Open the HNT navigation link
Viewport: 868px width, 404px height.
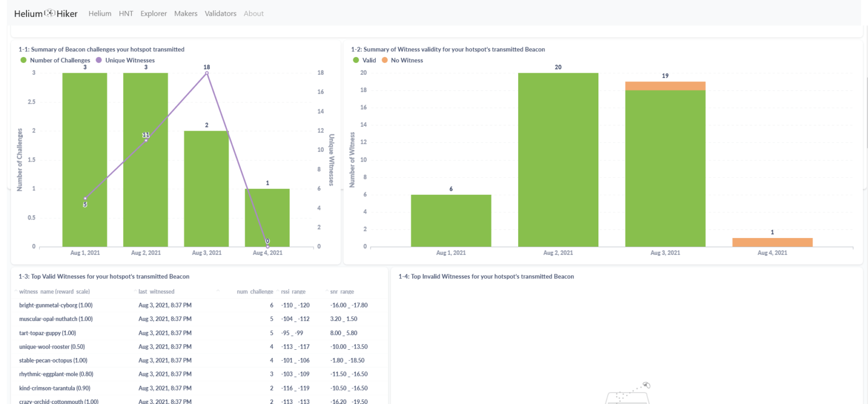point(126,14)
